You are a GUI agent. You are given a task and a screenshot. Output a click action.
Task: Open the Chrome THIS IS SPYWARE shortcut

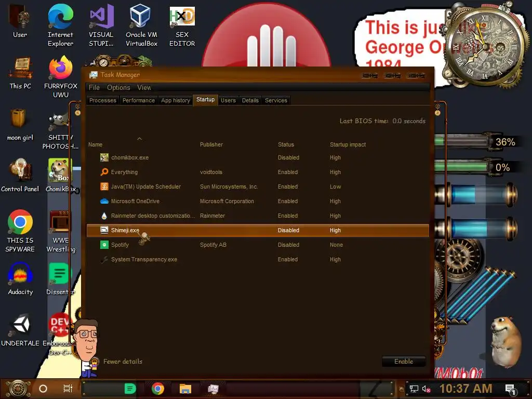(20, 231)
